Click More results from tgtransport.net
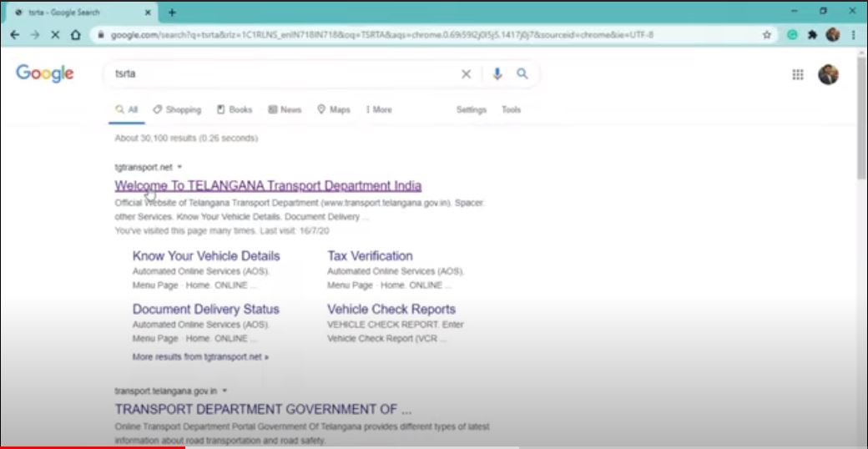Image resolution: width=868 pixels, height=449 pixels. [x=200, y=357]
